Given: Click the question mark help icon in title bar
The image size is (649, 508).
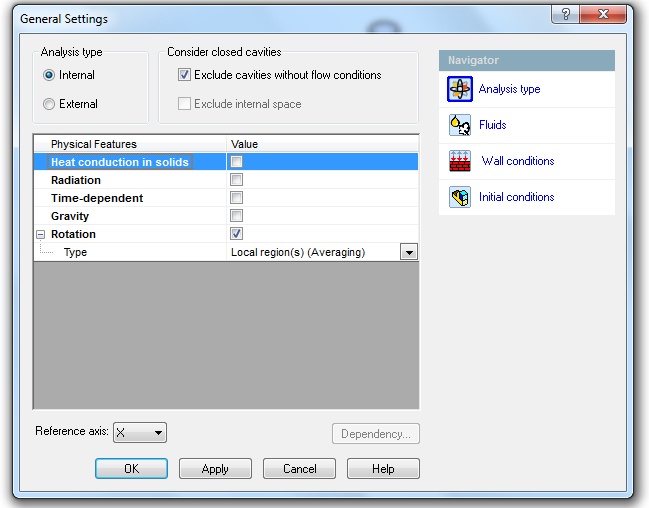Looking at the screenshot, I should 566,14.
